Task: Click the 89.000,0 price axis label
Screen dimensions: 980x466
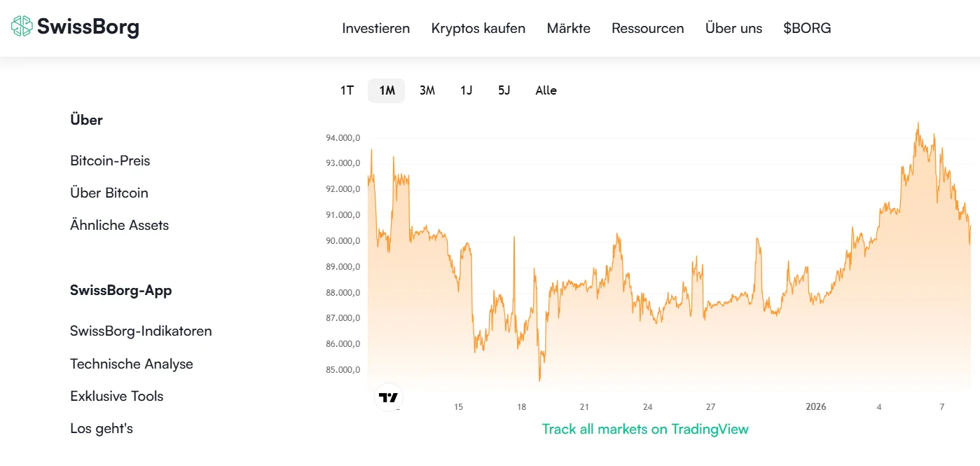Action: (343, 267)
